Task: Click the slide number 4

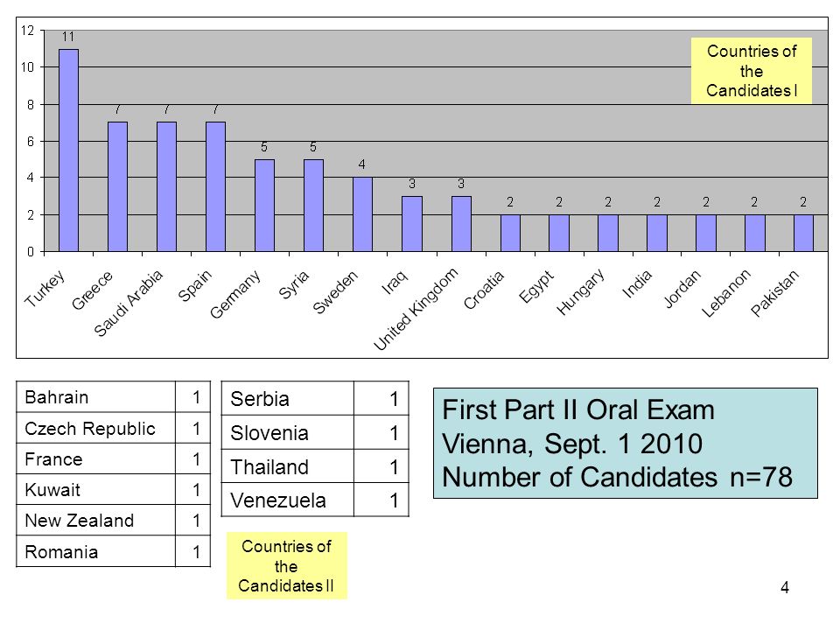Action: click(x=784, y=588)
